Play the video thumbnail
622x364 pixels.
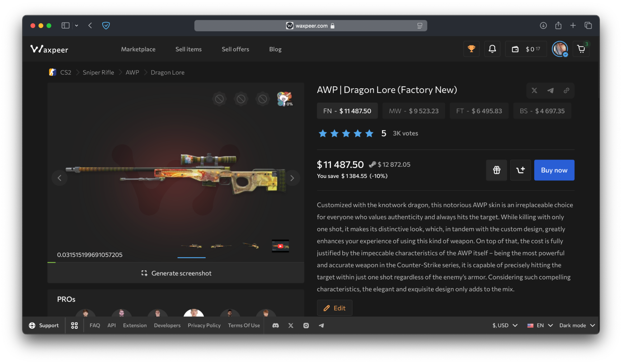click(x=280, y=246)
